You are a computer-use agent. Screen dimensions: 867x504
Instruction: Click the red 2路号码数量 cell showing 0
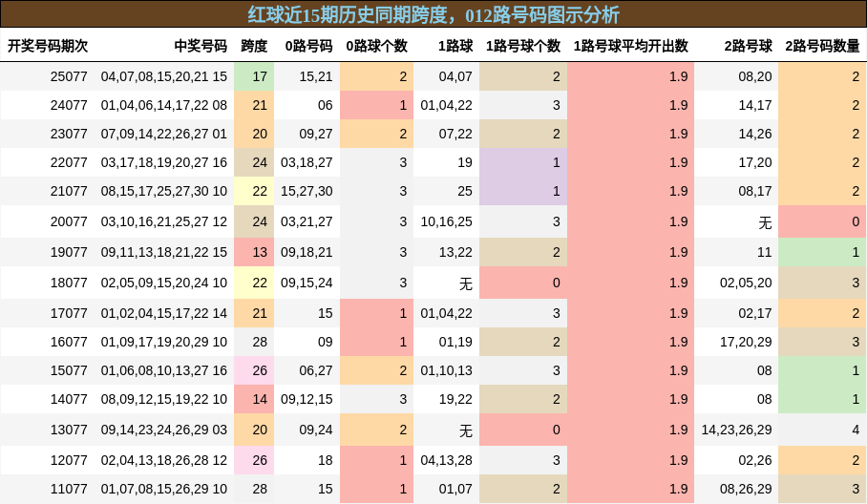click(x=822, y=221)
